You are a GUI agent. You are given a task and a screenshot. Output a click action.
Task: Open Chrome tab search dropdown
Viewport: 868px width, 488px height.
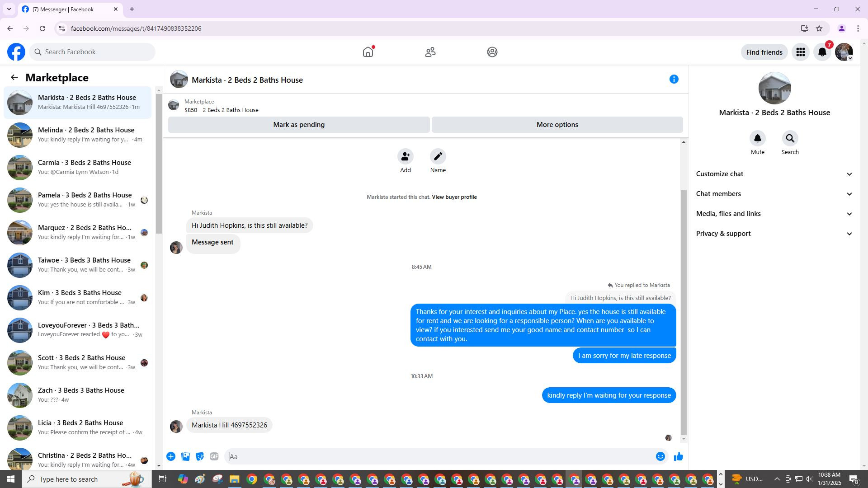[x=9, y=9]
